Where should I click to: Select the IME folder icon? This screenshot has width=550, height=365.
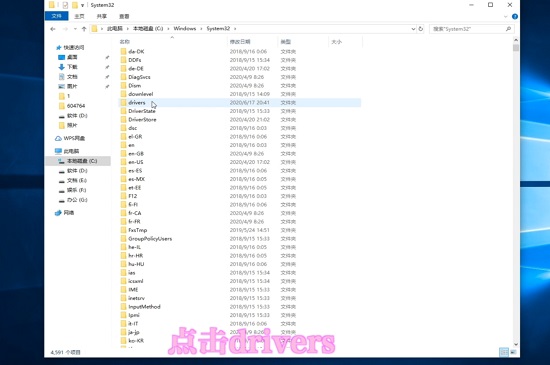[123, 290]
